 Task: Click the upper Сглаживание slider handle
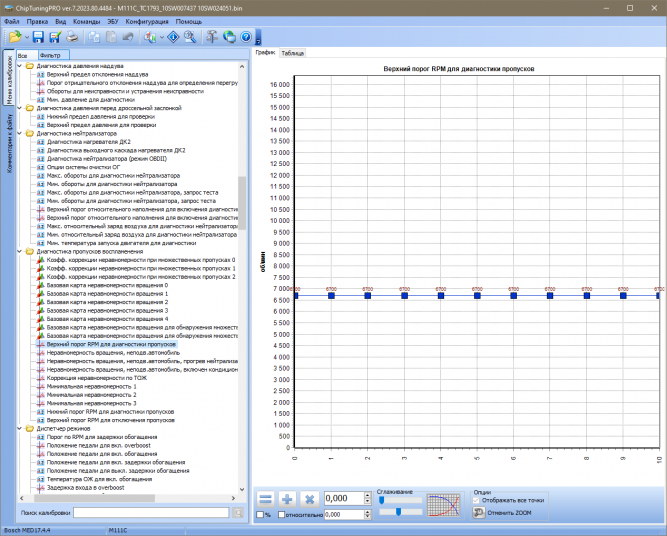[x=382, y=500]
